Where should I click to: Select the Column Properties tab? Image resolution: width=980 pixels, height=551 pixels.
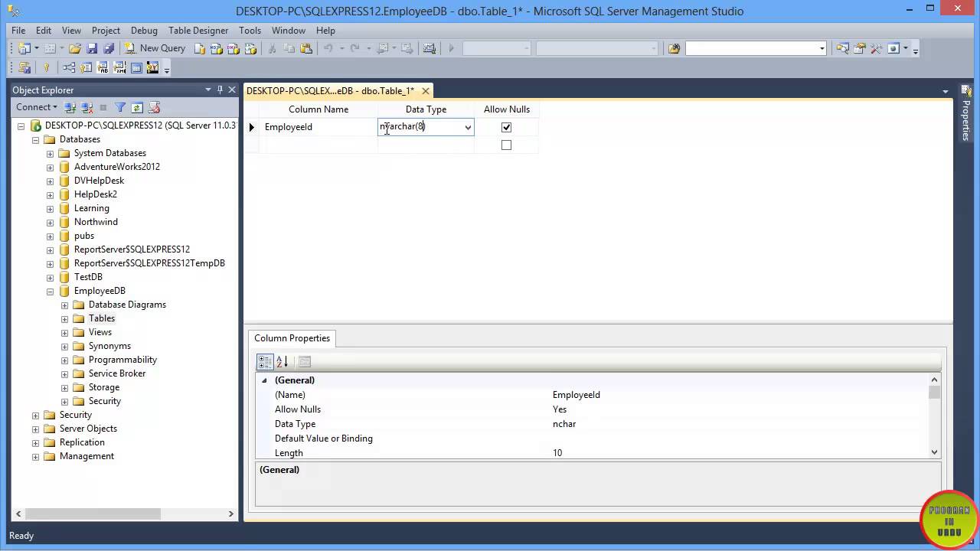[292, 338]
